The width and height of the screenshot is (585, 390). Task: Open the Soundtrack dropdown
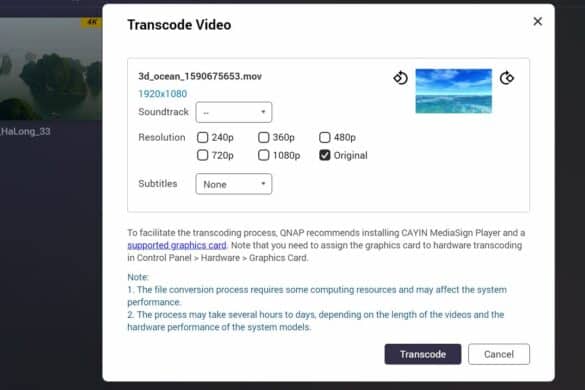(234, 112)
